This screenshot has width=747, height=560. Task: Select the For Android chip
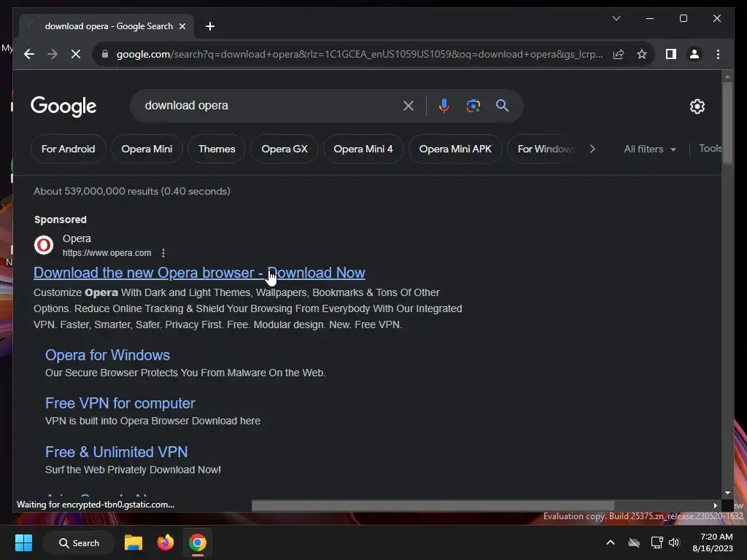pyautogui.click(x=68, y=149)
